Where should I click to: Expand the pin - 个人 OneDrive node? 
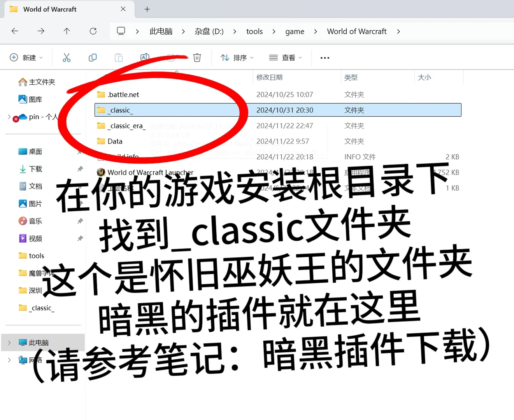pyautogui.click(x=9, y=117)
